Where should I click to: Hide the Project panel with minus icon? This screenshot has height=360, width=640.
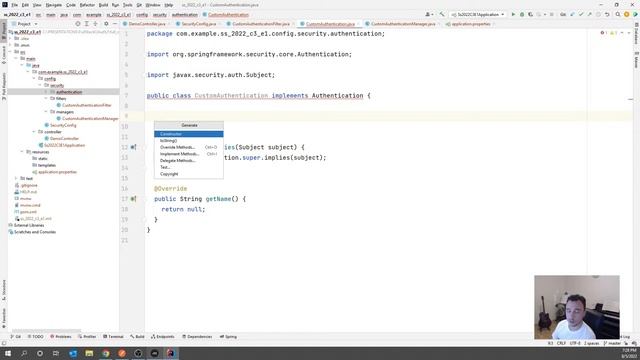pyautogui.click(x=115, y=24)
